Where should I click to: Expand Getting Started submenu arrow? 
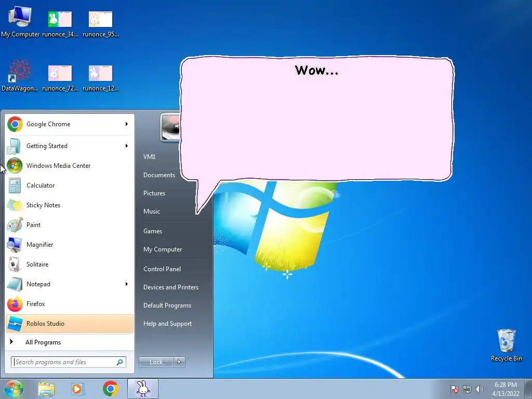[127, 146]
